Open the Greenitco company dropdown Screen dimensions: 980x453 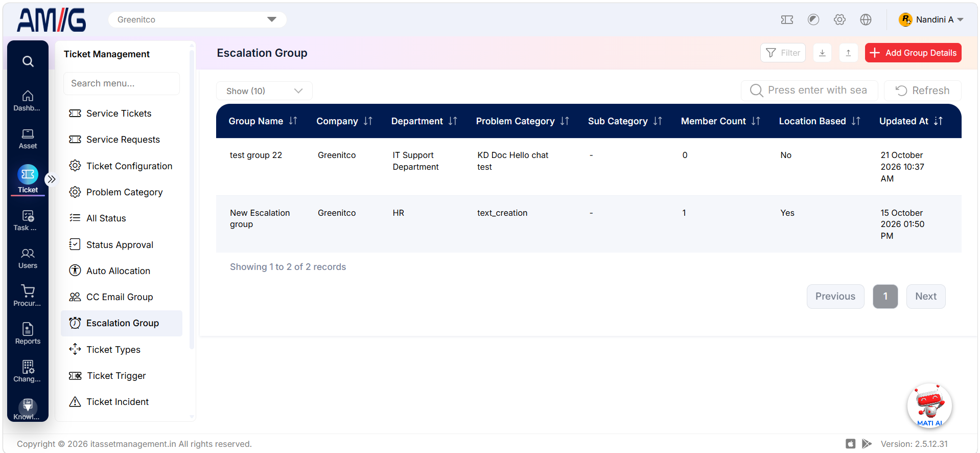pyautogui.click(x=197, y=19)
